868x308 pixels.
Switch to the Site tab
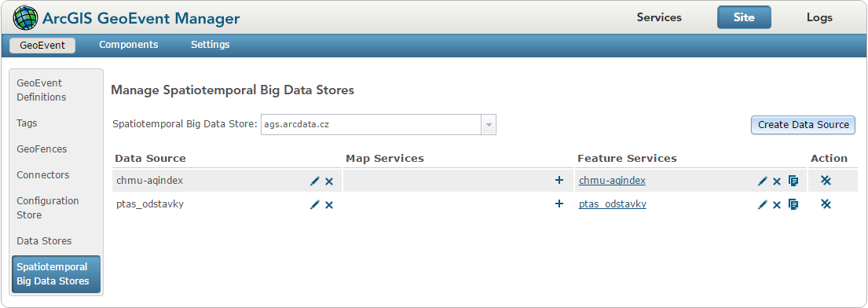pos(744,17)
